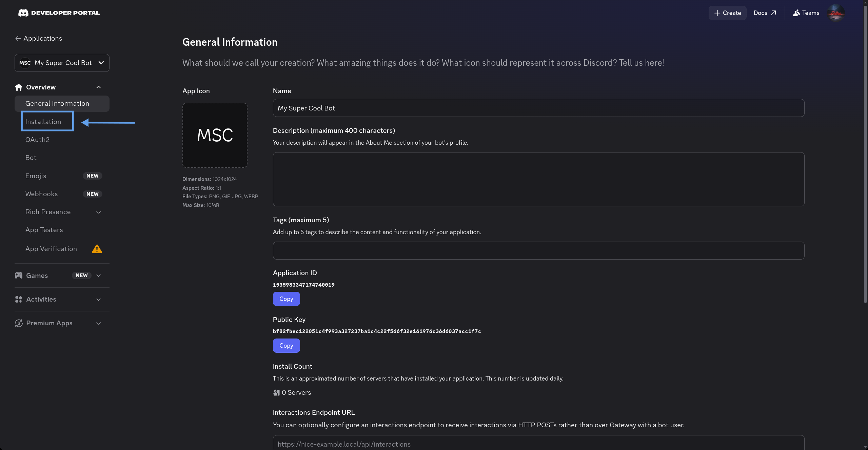This screenshot has height=450, width=868.
Task: Click the MSC app icon uploader
Action: coord(215,135)
